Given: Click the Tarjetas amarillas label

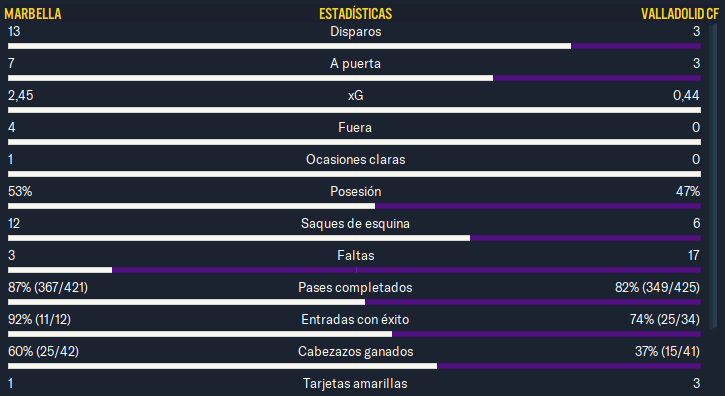Looking at the screenshot, I should point(355,383).
